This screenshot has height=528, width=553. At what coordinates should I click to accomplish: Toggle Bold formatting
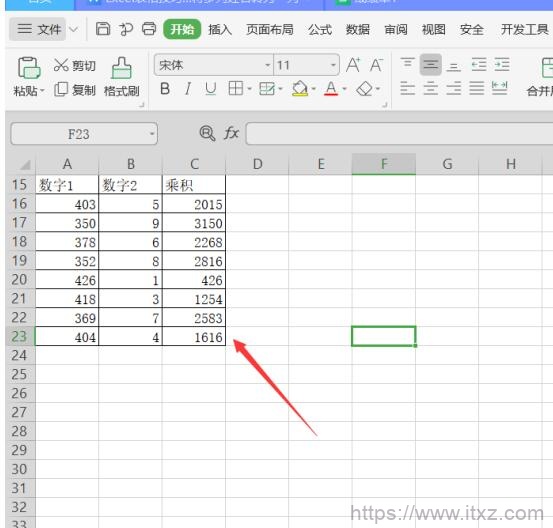point(165,89)
